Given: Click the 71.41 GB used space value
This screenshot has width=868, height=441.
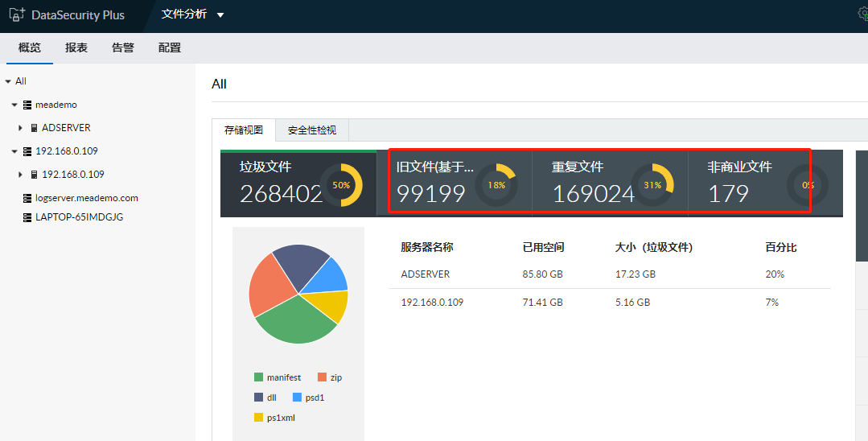Looking at the screenshot, I should tap(542, 303).
